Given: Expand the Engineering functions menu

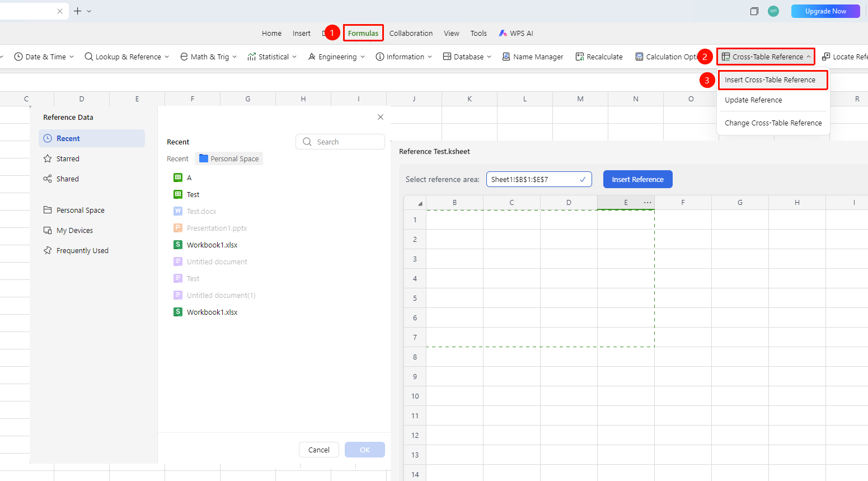Looking at the screenshot, I should pos(336,57).
